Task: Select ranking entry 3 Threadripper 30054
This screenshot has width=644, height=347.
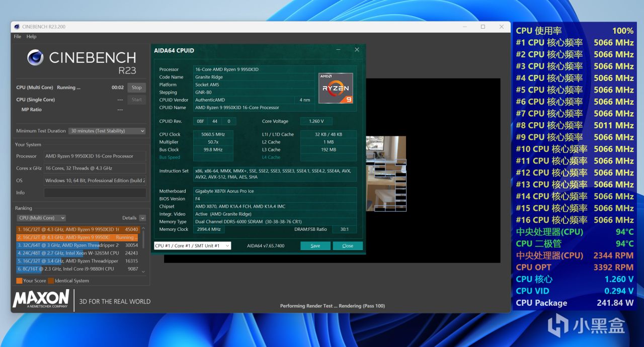Action: pyautogui.click(x=78, y=245)
